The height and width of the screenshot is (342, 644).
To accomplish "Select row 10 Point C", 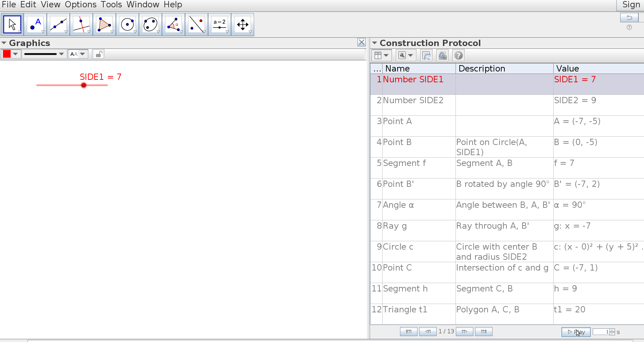I will pos(507,272).
